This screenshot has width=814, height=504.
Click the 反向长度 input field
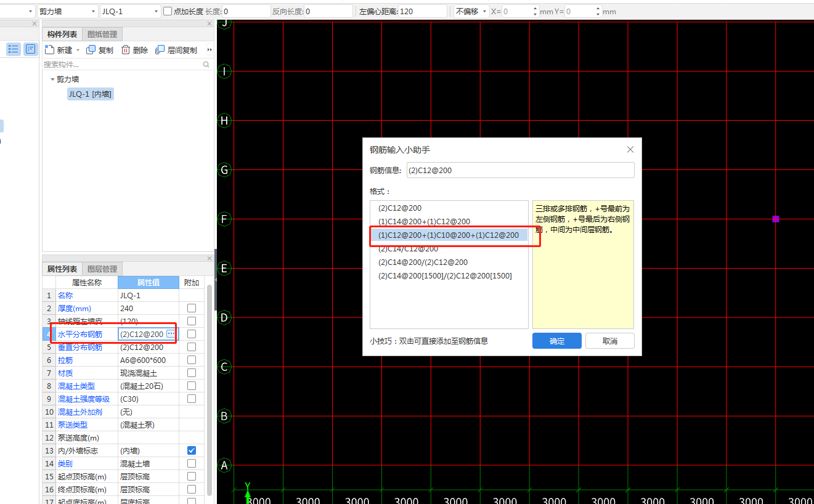click(x=328, y=11)
